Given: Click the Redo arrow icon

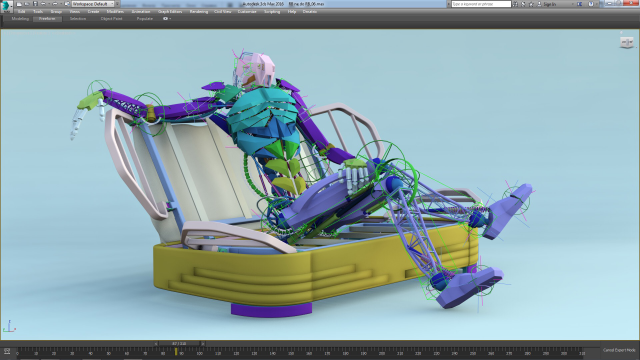Looking at the screenshot, I should pyautogui.click(x=55, y=4).
